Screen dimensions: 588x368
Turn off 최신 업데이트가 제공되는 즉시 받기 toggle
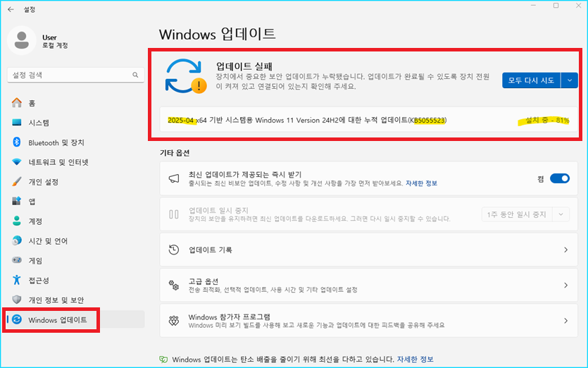pos(560,178)
